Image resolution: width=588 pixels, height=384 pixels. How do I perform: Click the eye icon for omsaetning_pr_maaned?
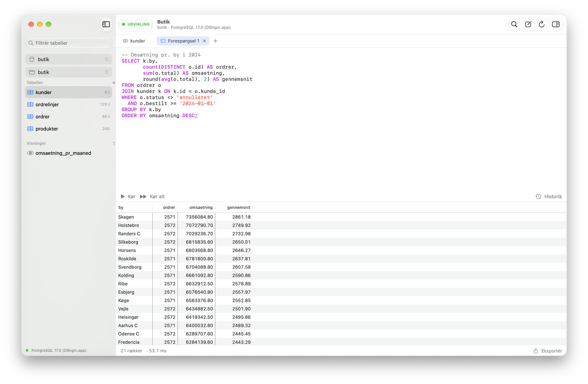30,153
